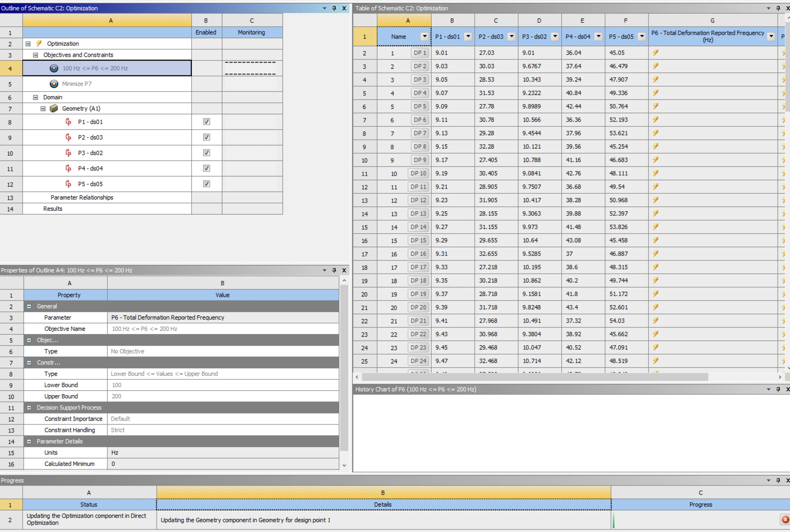The width and height of the screenshot is (790, 532).
Task: Toggle the Enabled checkbox for P5 - ds05
Action: pyautogui.click(x=206, y=184)
